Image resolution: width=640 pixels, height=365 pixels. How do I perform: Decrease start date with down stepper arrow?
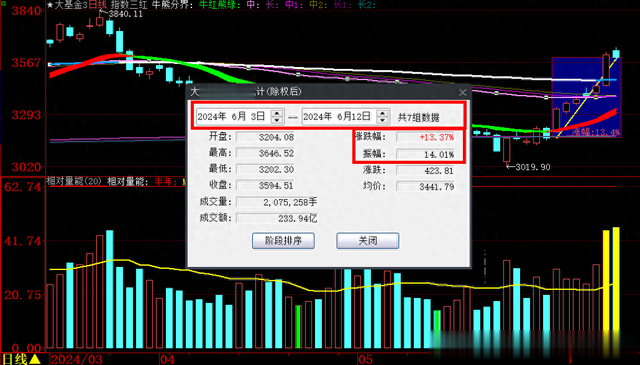277,120
